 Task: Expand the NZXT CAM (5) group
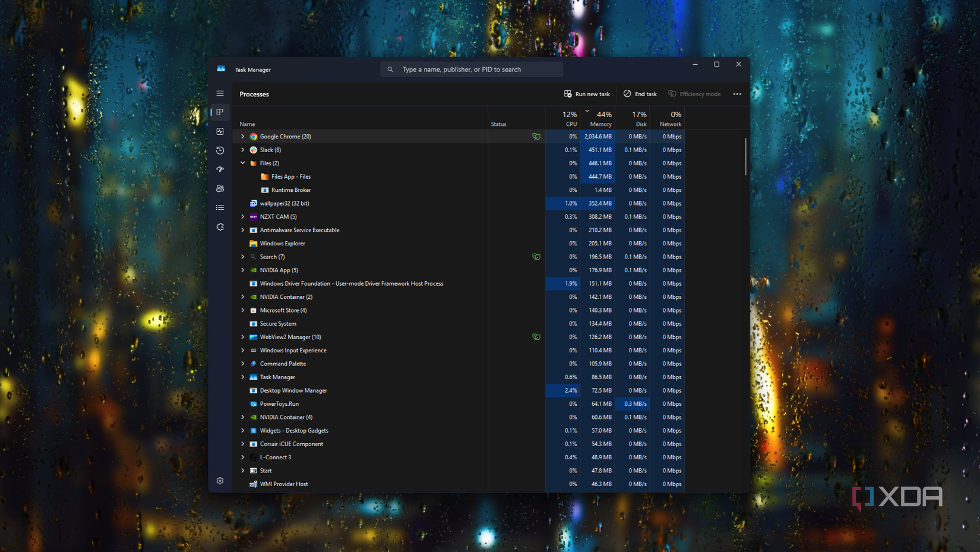pos(242,217)
